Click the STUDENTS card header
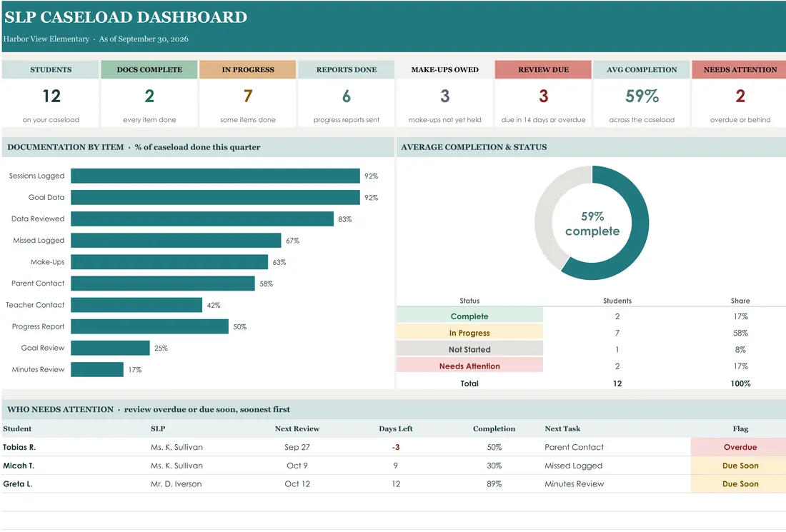 click(51, 70)
